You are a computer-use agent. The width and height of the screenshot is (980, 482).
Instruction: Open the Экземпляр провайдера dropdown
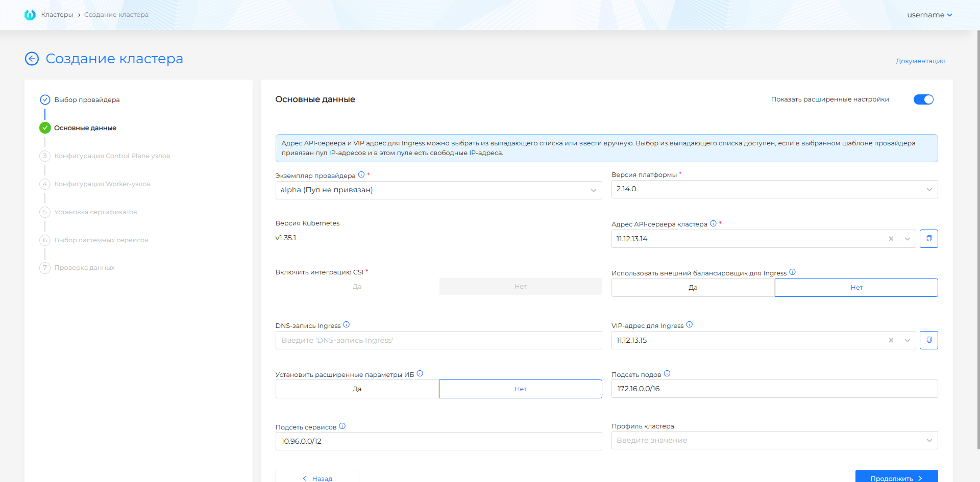pyautogui.click(x=438, y=190)
